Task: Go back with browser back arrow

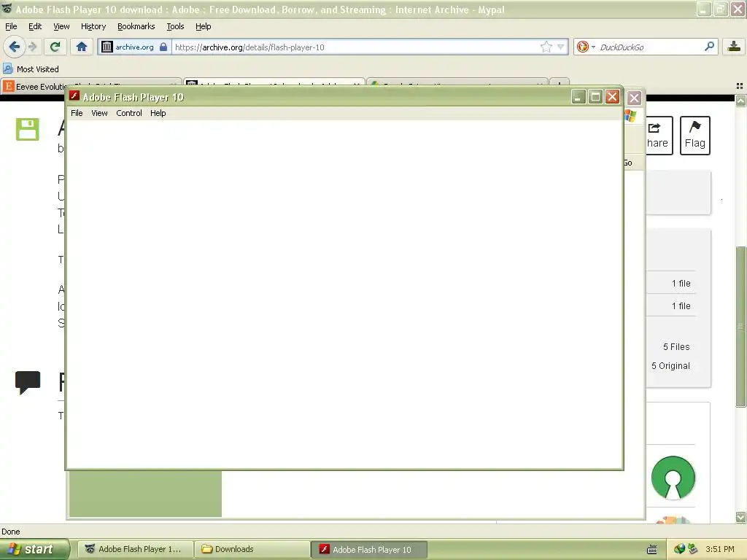Action: [x=15, y=47]
